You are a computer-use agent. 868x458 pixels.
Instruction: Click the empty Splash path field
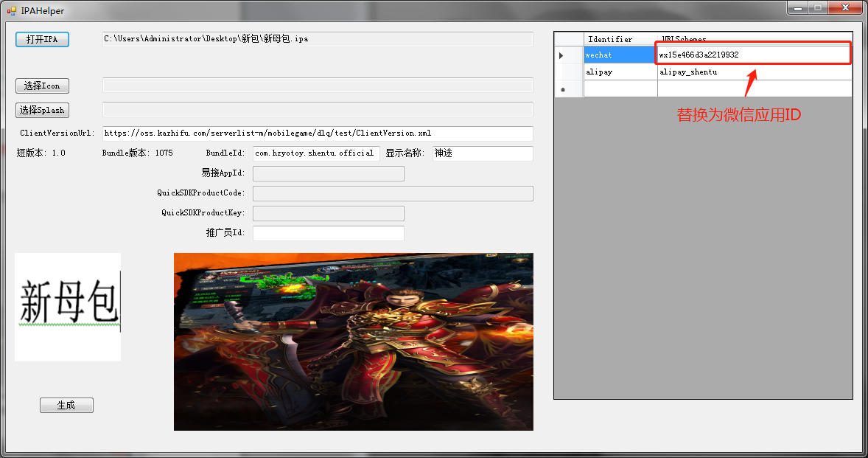point(318,110)
